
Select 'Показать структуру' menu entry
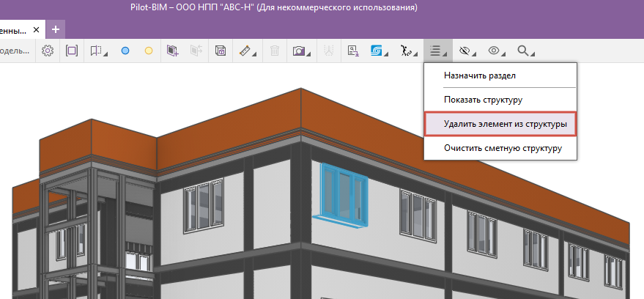click(500, 100)
